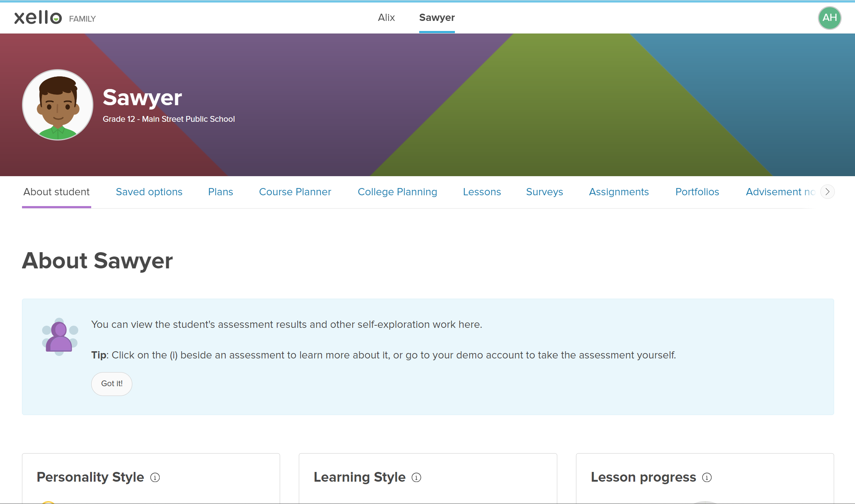
Task: Click the FAMILY label next to logo
Action: point(83,19)
